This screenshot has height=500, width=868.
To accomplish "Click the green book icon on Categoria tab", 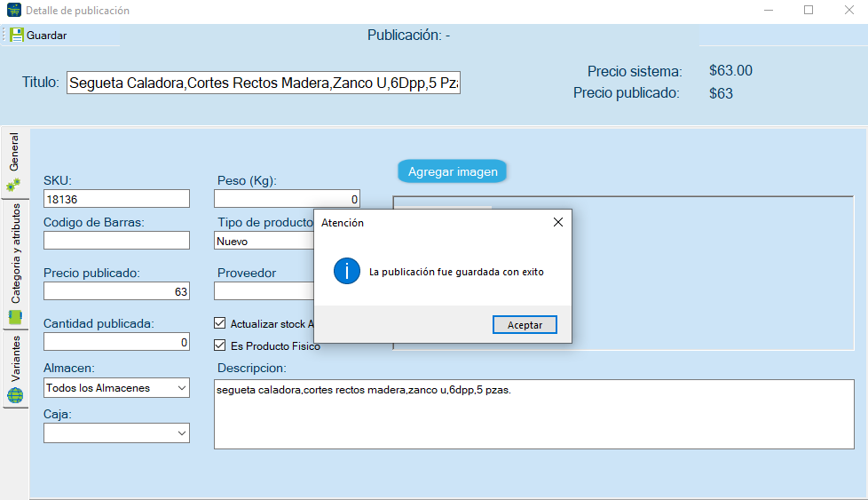I will 15,317.
